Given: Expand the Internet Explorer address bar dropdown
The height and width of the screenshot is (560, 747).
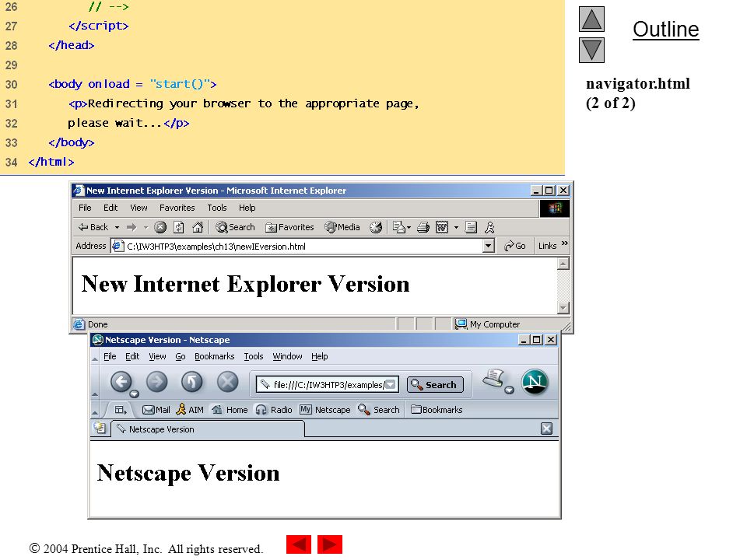Looking at the screenshot, I should click(x=488, y=246).
